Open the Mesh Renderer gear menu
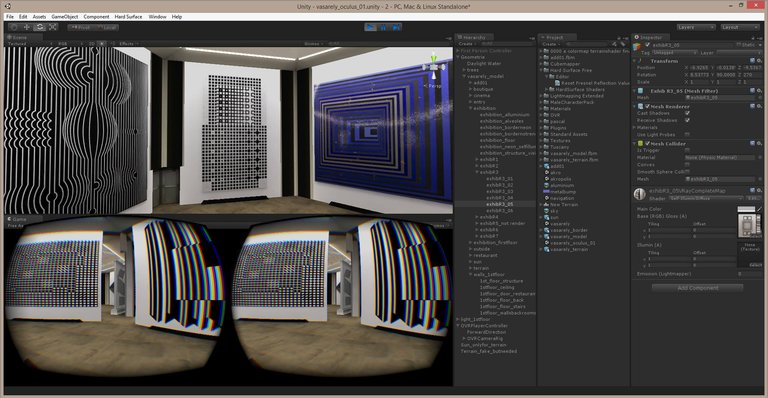Image resolution: width=768 pixels, height=398 pixels. pyautogui.click(x=759, y=106)
